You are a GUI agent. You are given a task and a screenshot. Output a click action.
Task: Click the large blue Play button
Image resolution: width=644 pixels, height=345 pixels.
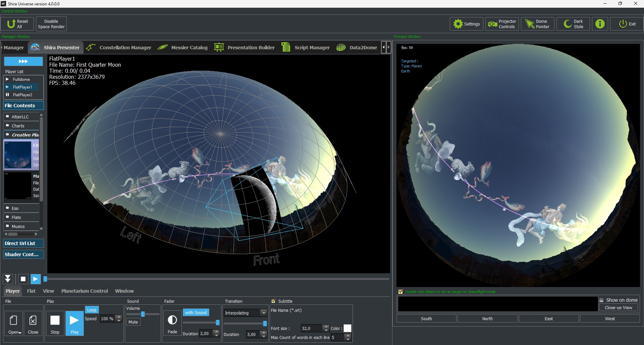pos(74,323)
